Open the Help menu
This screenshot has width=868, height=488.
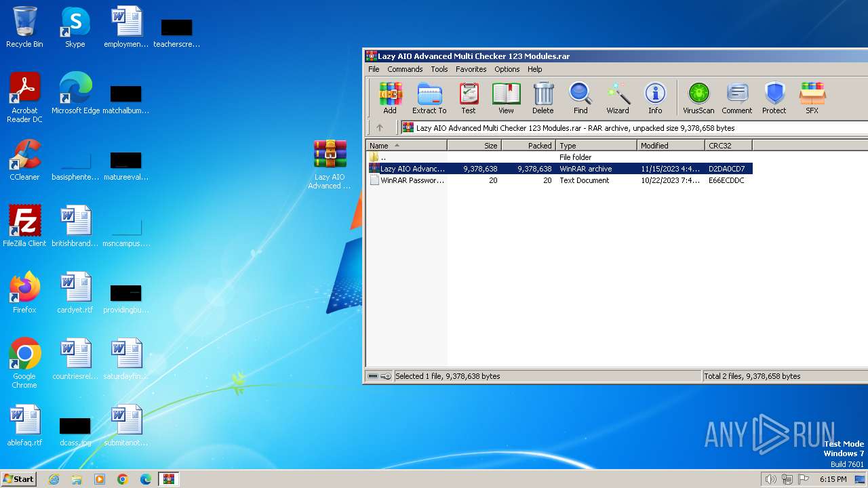coord(535,69)
